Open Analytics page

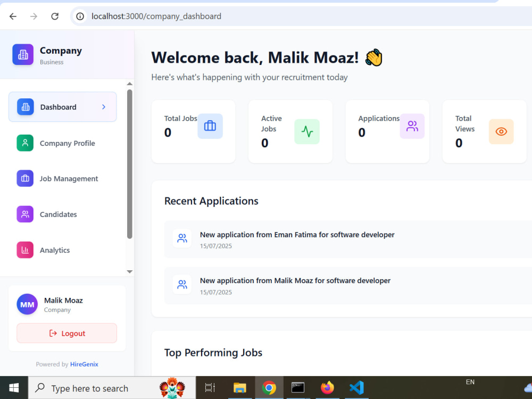[62, 250]
